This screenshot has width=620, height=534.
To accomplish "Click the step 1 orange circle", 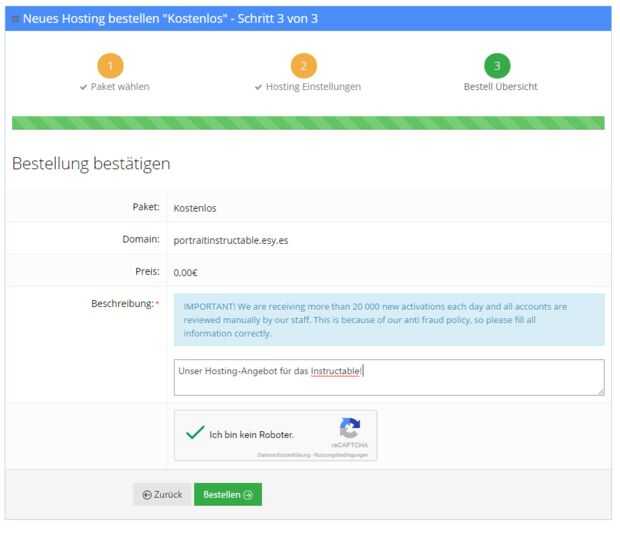I will [x=110, y=66].
